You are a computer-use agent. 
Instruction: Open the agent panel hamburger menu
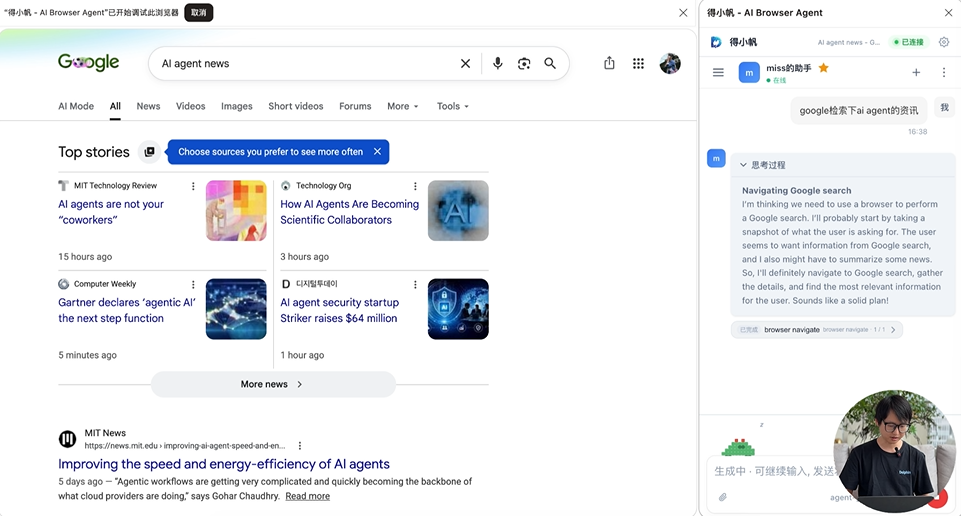coord(718,72)
